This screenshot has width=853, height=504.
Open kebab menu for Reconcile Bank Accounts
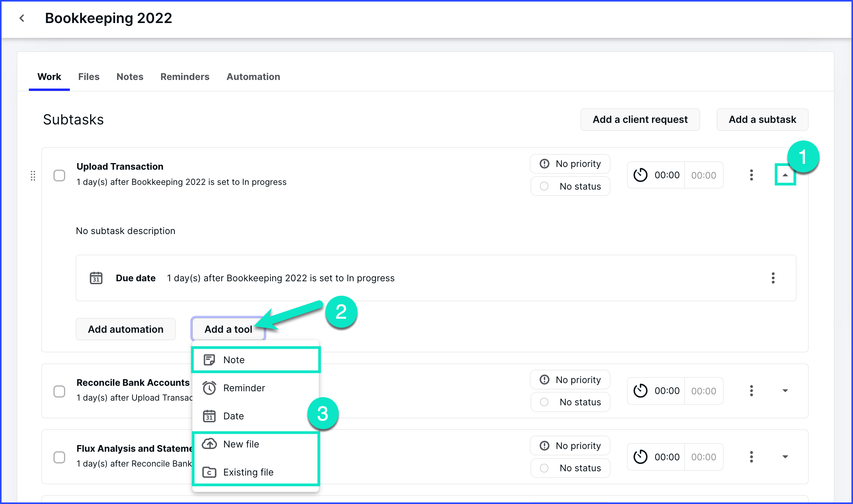click(x=751, y=391)
